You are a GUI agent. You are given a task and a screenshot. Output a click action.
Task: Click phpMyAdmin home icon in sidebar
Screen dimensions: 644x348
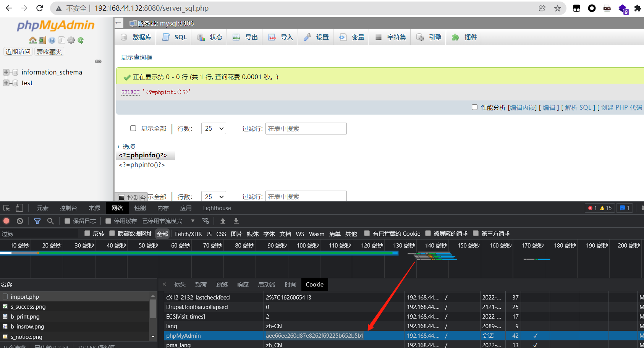click(x=33, y=40)
